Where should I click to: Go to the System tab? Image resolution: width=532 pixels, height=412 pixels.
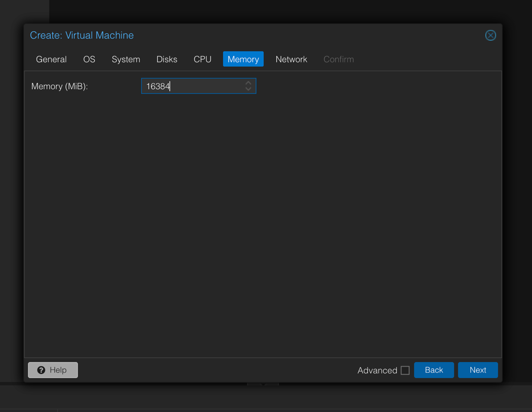click(x=126, y=59)
